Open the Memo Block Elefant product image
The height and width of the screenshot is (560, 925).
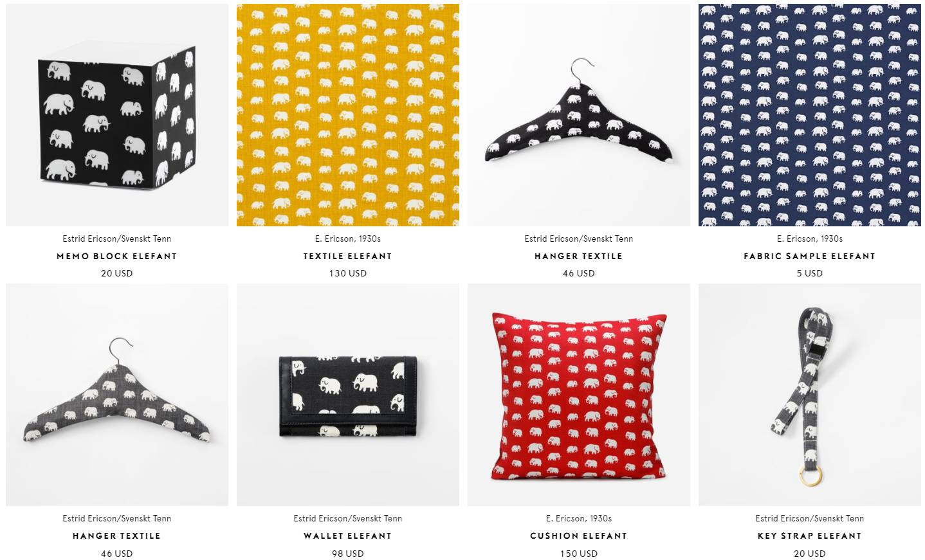click(x=116, y=115)
